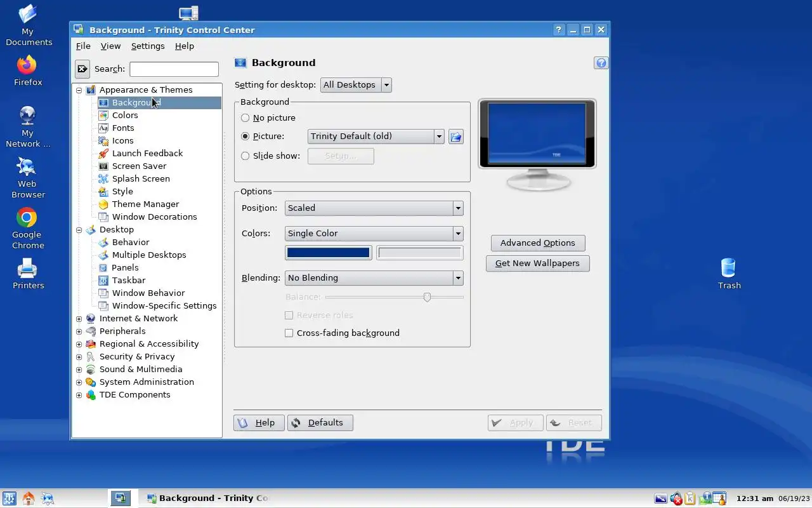Open the Position Scaled dropdown
The image size is (812, 508).
[374, 208]
